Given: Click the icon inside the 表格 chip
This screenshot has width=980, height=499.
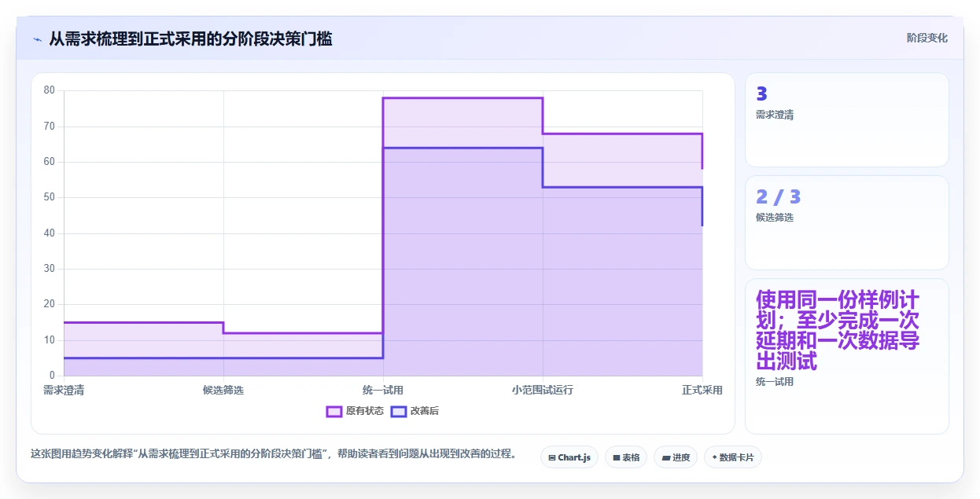Looking at the screenshot, I should click(617, 457).
